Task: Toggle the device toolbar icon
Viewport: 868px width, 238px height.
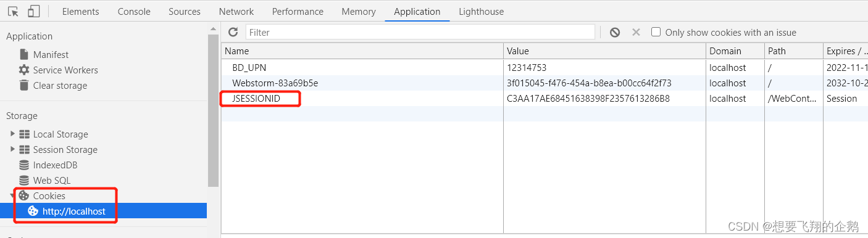Action: (34, 11)
